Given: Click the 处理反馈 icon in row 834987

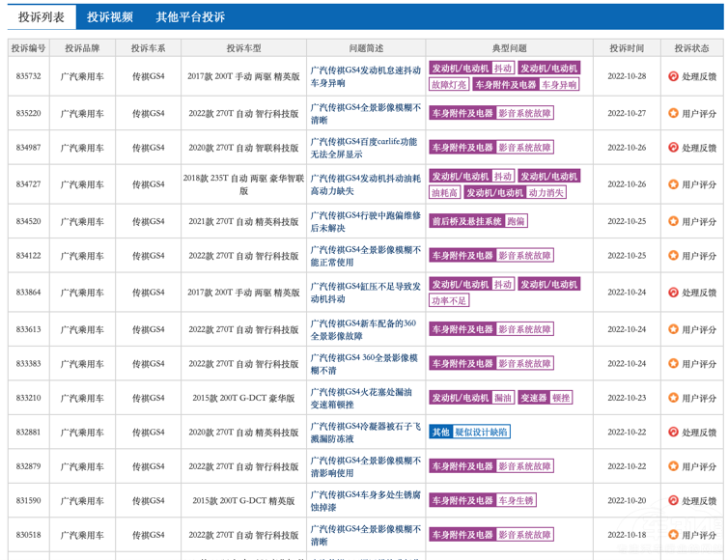Looking at the screenshot, I should pos(673,148).
